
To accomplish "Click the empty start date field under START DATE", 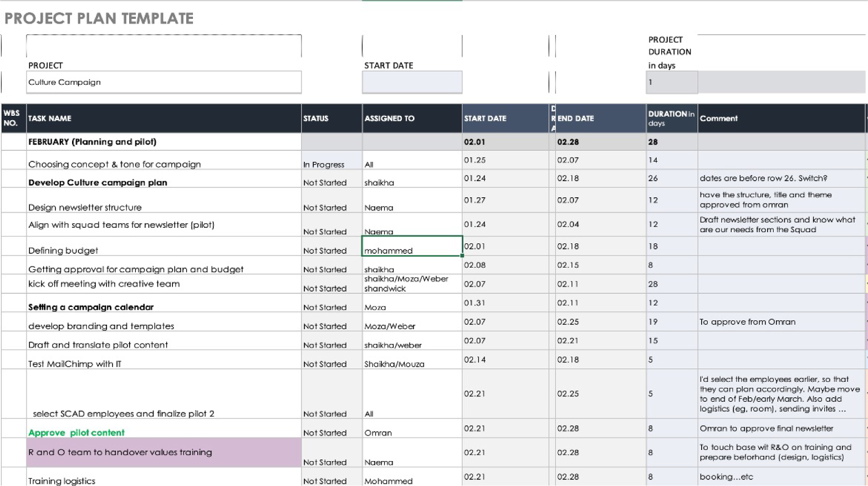I will [412, 82].
